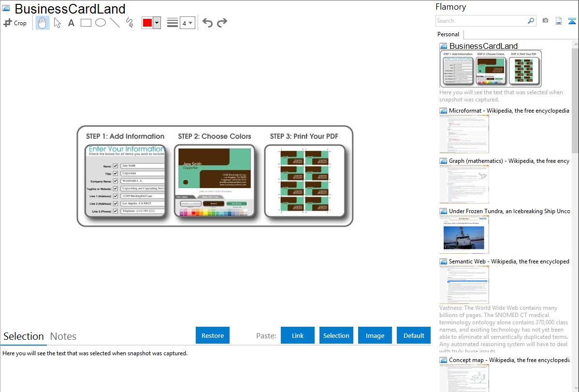Click icon beside Microformat title

point(443,111)
